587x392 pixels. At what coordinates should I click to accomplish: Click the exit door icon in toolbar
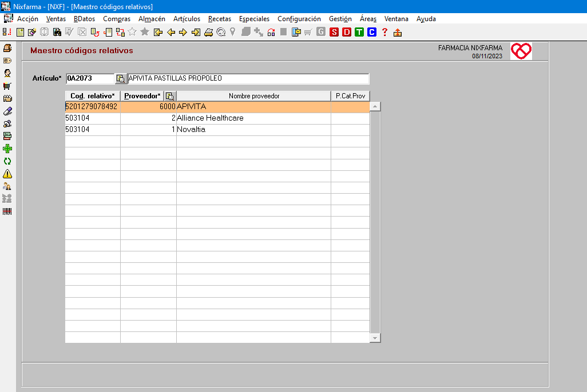pos(398,33)
